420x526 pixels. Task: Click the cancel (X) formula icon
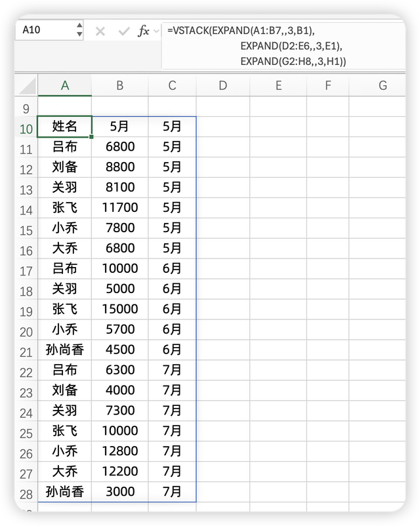point(100,31)
